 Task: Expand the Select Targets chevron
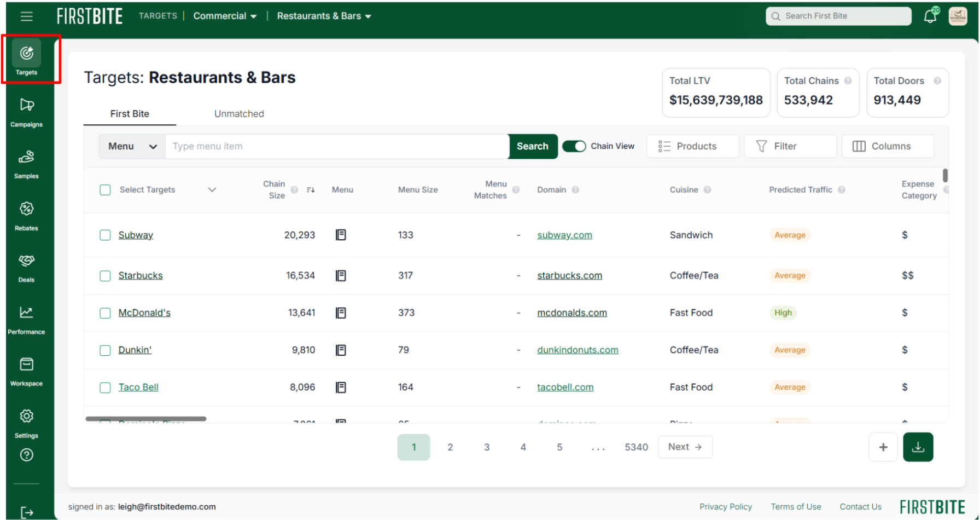[x=212, y=190]
